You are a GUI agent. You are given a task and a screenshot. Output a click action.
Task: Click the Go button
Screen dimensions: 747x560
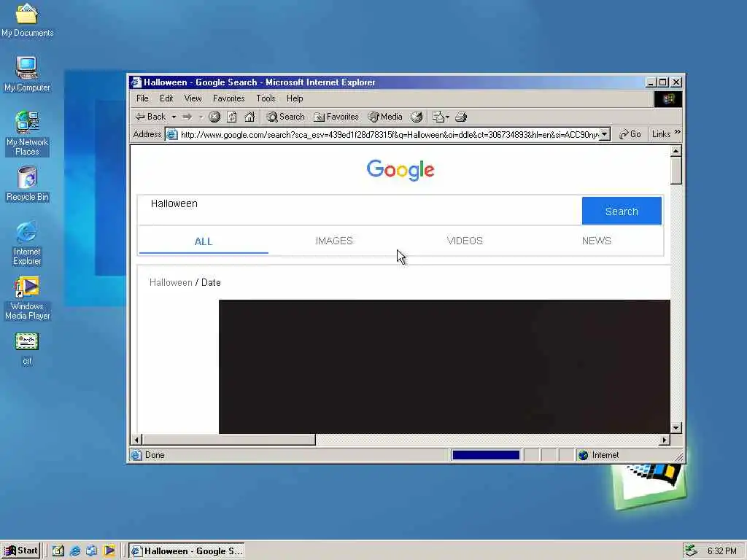point(630,135)
